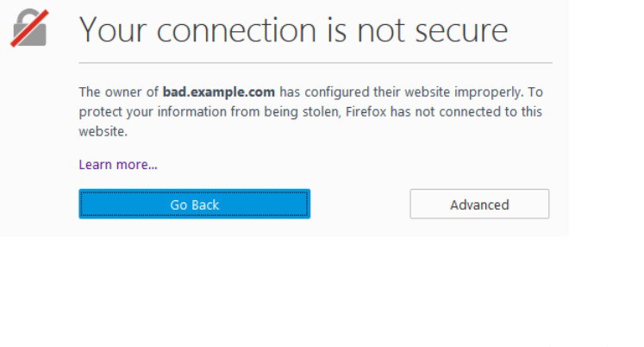Click the word "secure" in the title
The image size is (644, 347).
point(459,31)
